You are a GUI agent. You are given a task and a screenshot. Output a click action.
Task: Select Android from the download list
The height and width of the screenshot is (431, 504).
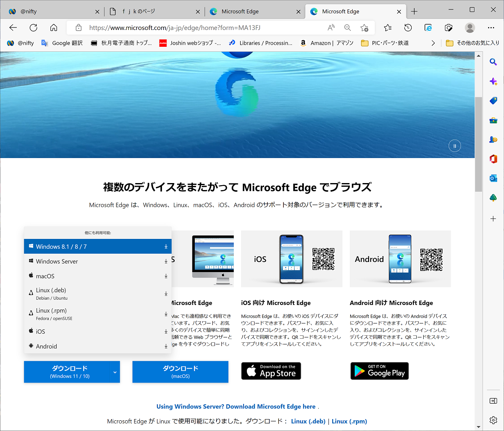(x=98, y=346)
